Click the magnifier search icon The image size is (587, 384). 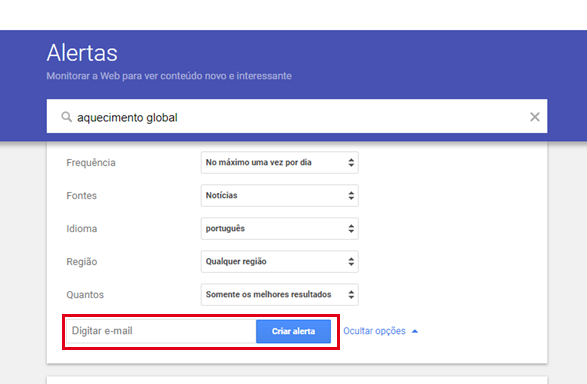tap(67, 117)
